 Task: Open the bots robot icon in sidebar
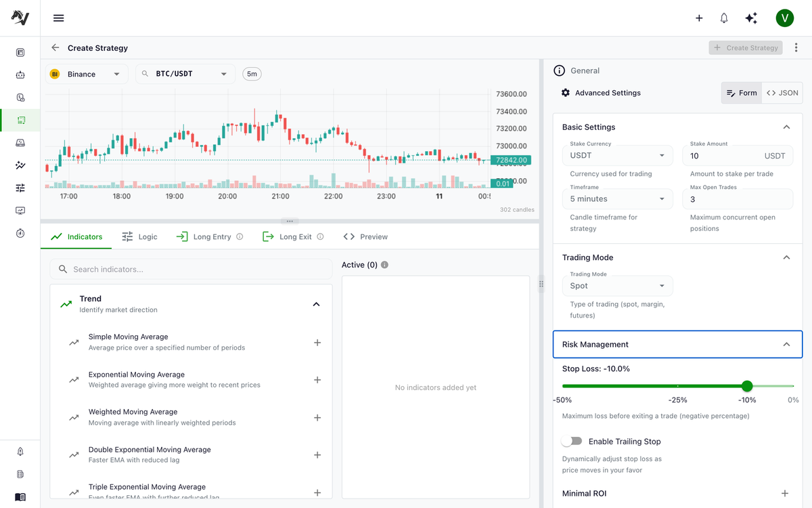pyautogui.click(x=20, y=75)
